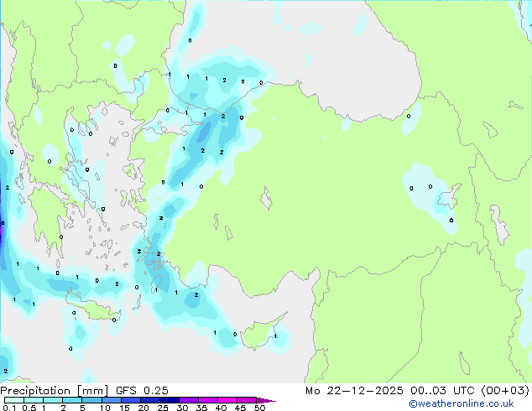Click the 'GFS 0.25' model label
This screenshot has height=411, width=532.
142,391
